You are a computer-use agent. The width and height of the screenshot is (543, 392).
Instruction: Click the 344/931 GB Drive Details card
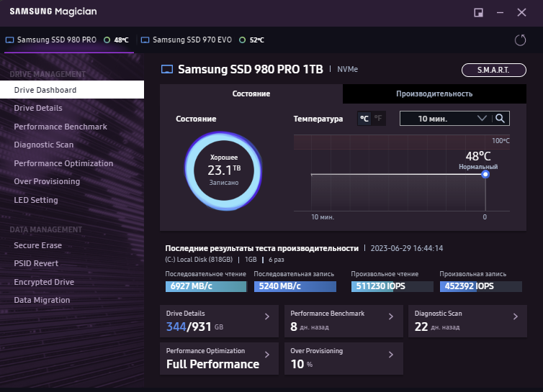coord(219,321)
